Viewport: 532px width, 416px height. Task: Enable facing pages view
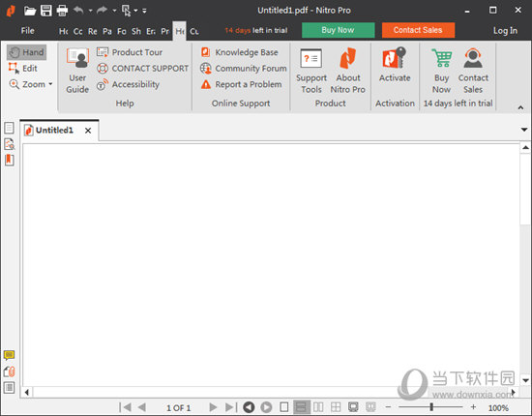pos(318,407)
